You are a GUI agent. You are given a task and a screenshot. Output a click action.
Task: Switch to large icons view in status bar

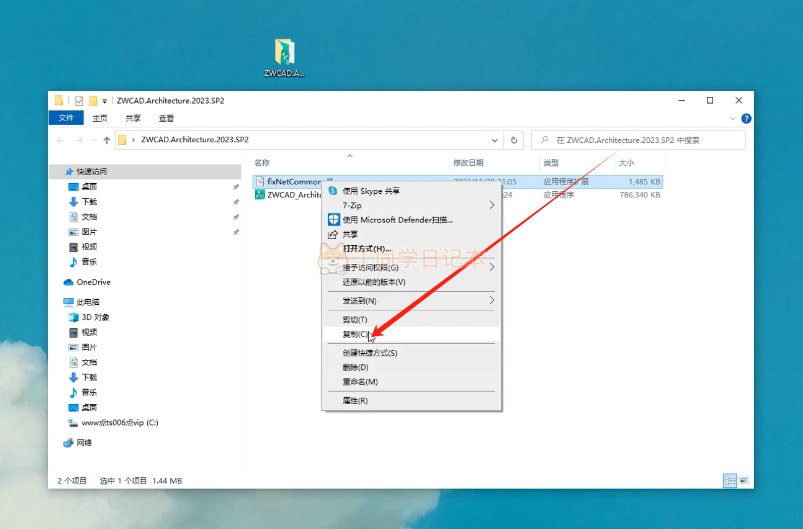[744, 480]
